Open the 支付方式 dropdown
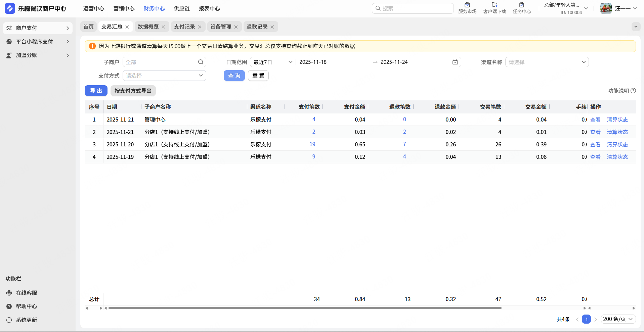644x332 pixels. coord(164,76)
